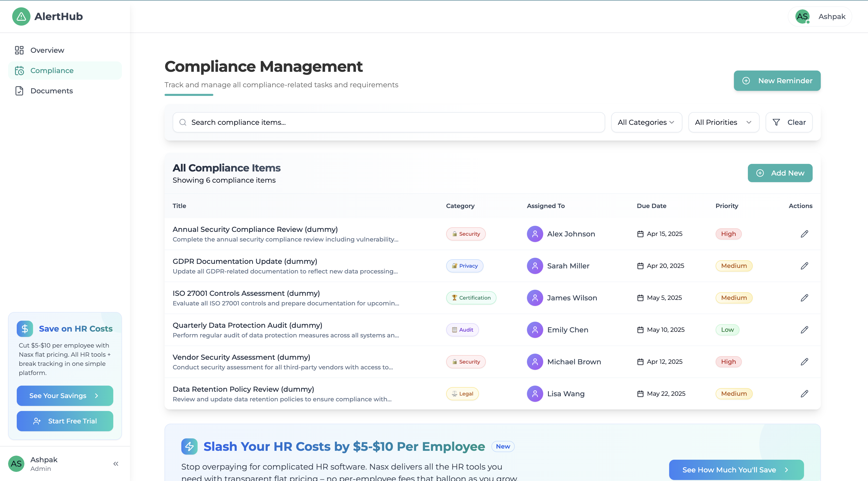Open the Ashpak user menu in header
This screenshot has width=868, height=481.
click(820, 16)
